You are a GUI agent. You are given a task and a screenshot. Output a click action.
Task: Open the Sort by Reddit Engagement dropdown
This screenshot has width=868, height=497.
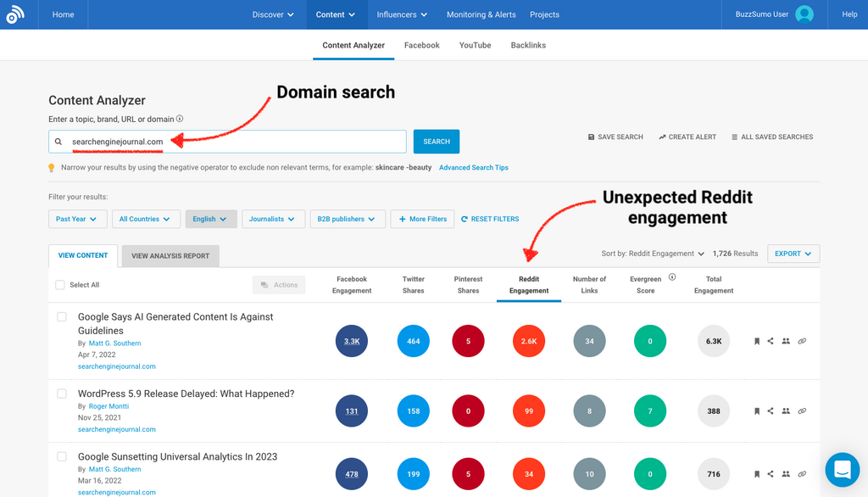point(653,254)
